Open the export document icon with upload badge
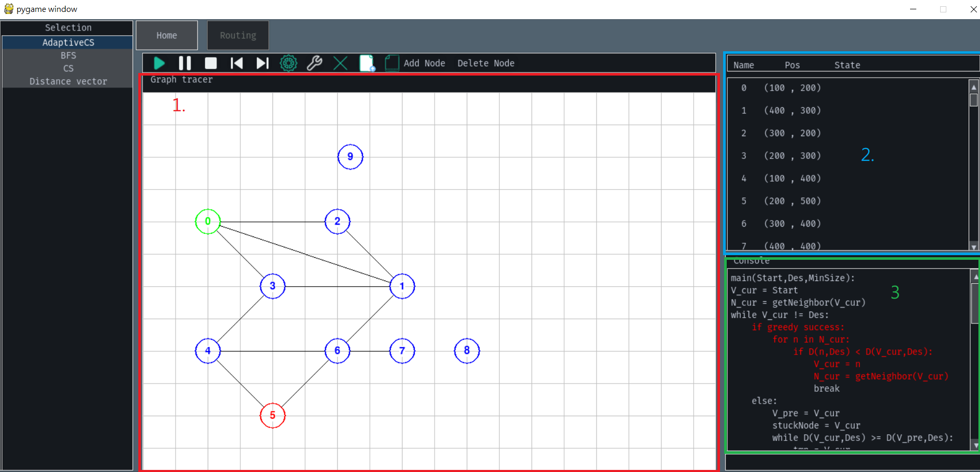 click(x=367, y=63)
